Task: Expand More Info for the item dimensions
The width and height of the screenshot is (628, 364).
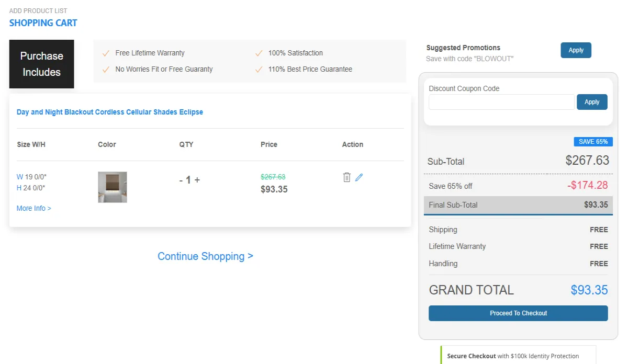Action: point(33,208)
